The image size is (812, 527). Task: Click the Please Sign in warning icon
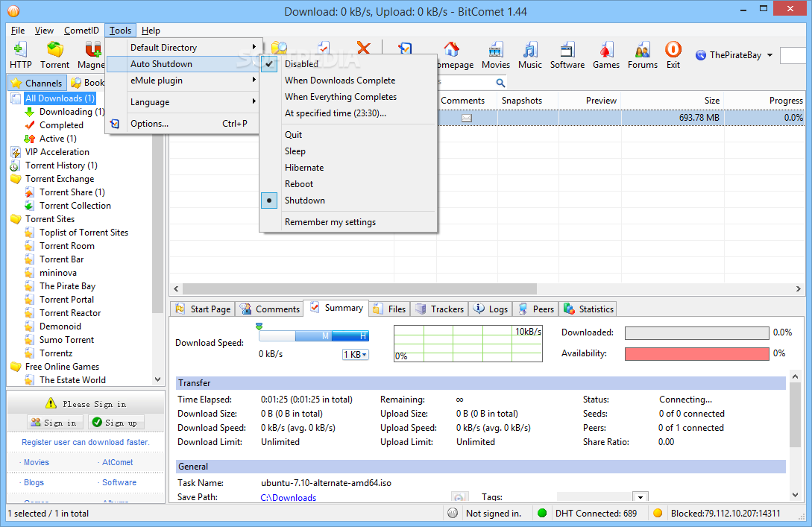[50, 403]
